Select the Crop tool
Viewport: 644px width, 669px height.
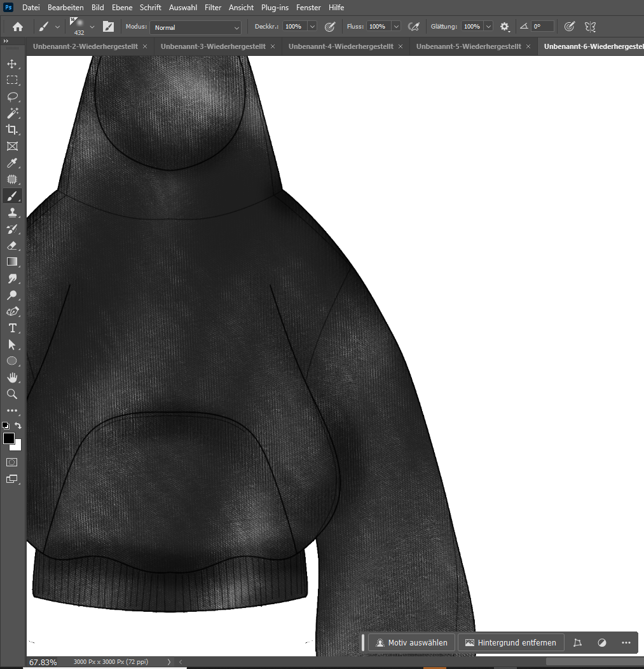pos(12,130)
